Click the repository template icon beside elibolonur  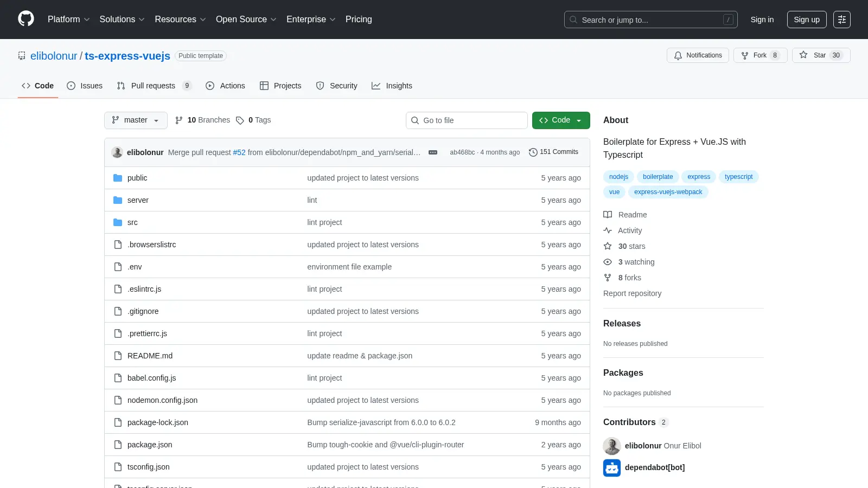click(22, 56)
